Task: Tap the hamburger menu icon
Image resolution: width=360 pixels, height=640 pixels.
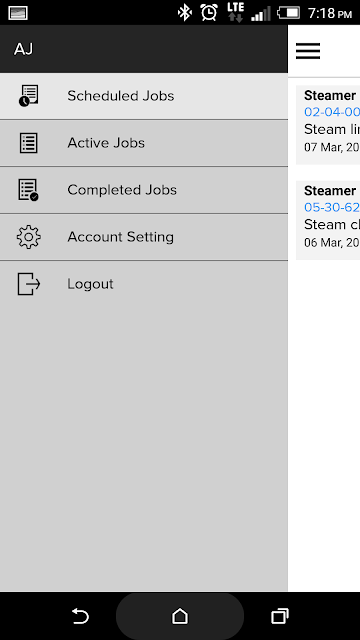Action: click(308, 51)
